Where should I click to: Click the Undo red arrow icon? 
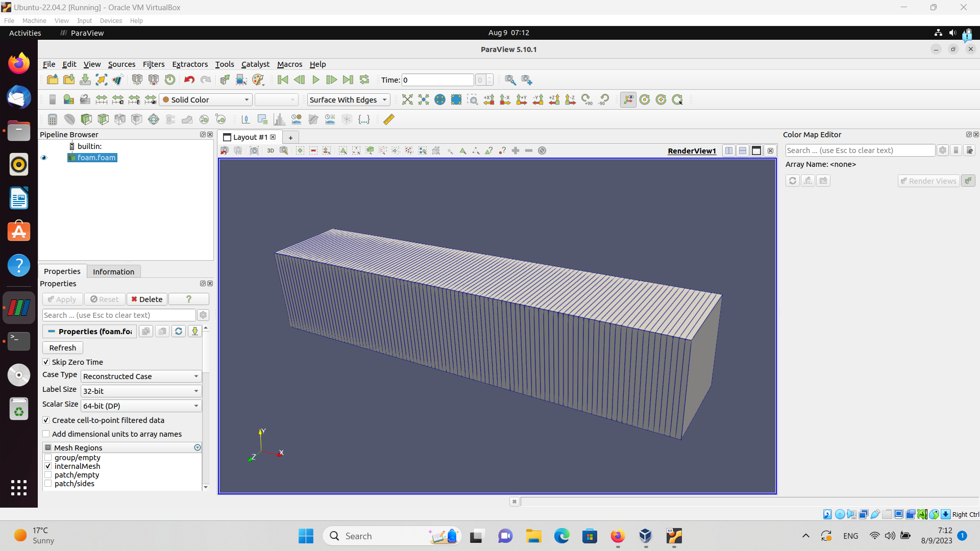189,80
